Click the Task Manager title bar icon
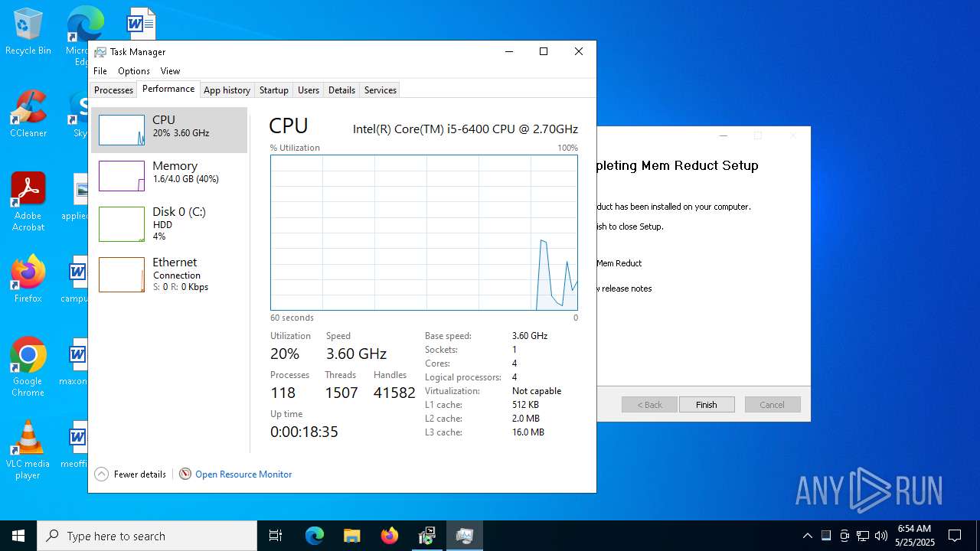 (100, 52)
